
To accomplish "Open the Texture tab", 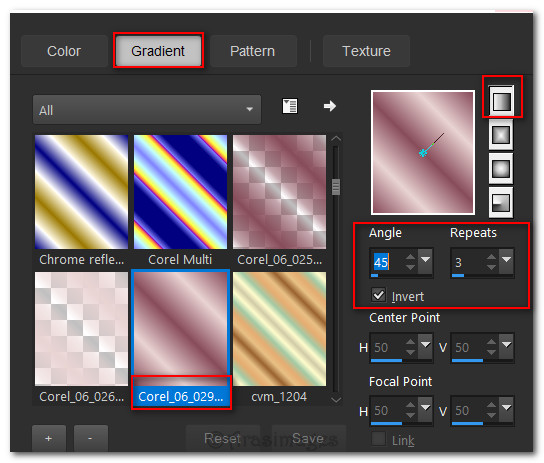I will [x=366, y=51].
